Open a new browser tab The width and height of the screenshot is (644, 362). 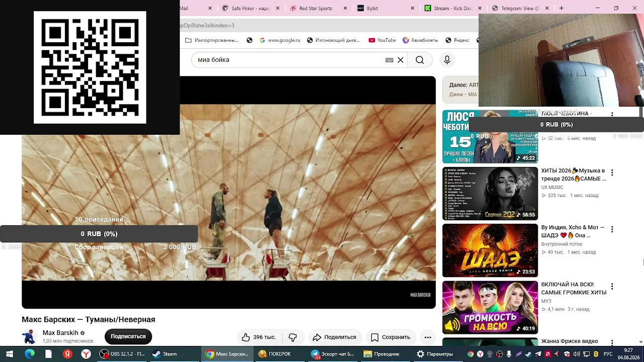561,8
